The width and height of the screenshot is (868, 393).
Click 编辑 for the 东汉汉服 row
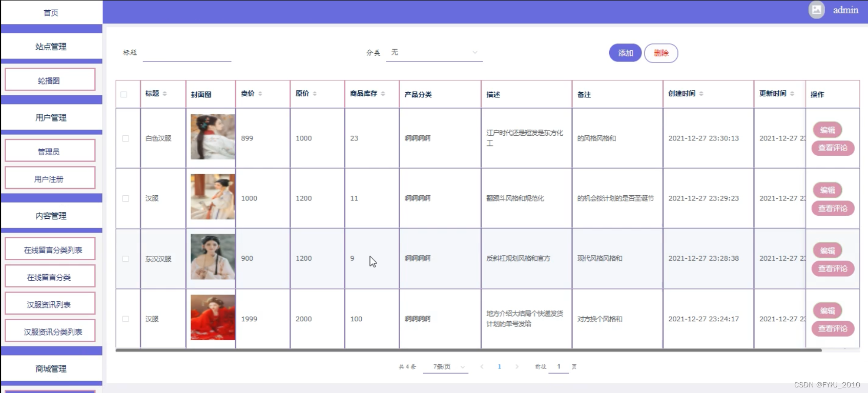click(828, 251)
